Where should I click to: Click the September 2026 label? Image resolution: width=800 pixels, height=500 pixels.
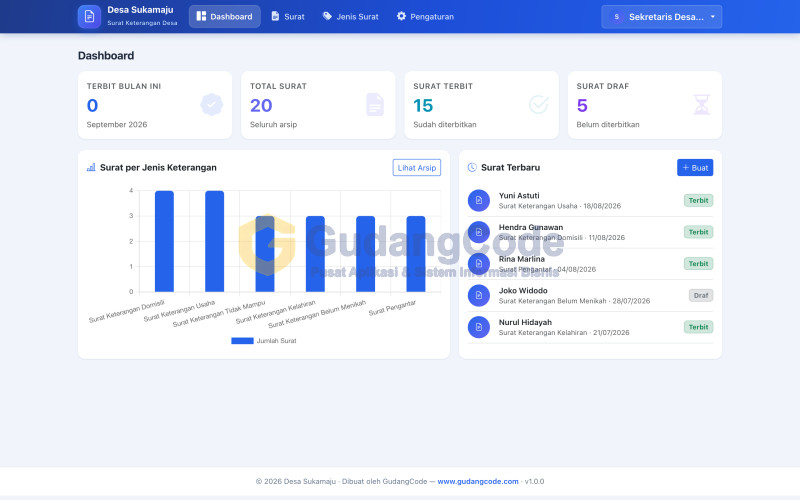[117, 124]
